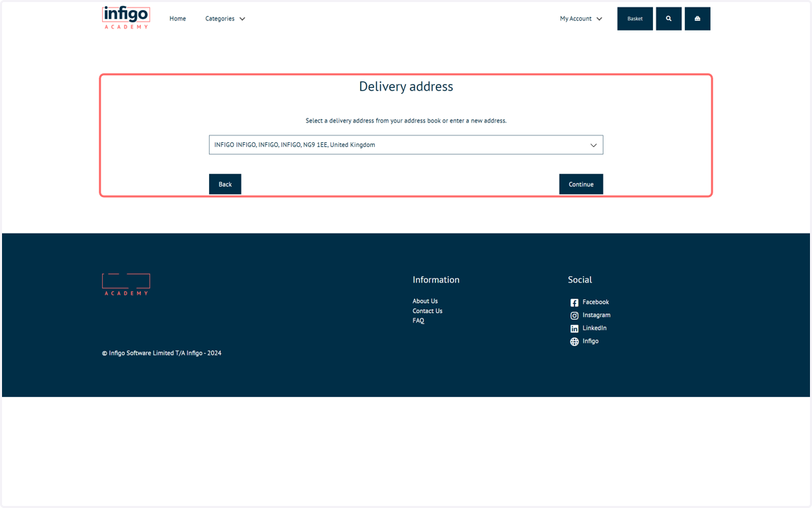Click the Continue button
This screenshot has width=812, height=508.
(581, 184)
